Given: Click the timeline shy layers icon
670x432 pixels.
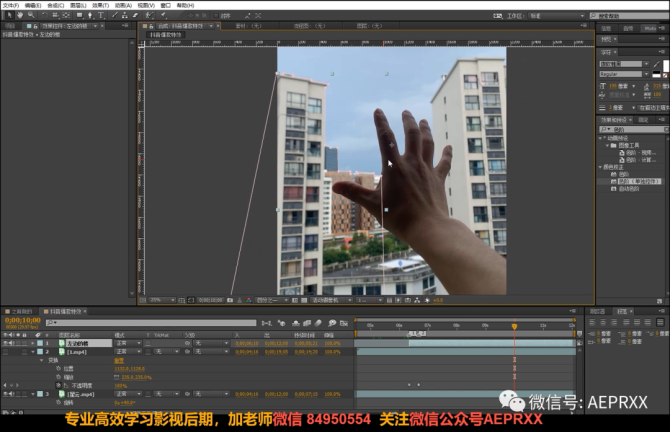Looking at the screenshot, I should tap(296, 323).
